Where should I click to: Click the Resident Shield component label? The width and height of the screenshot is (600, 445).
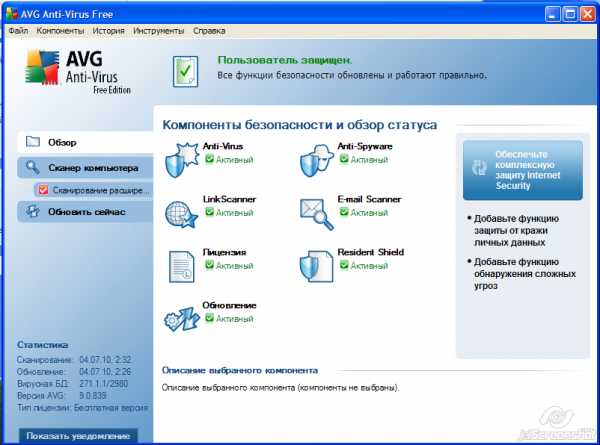pos(370,252)
